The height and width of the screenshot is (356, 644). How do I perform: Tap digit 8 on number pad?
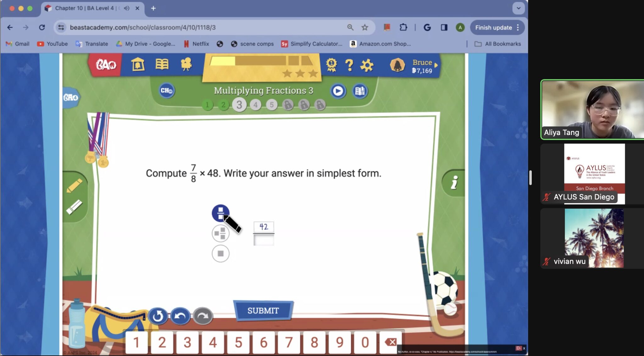(x=314, y=342)
